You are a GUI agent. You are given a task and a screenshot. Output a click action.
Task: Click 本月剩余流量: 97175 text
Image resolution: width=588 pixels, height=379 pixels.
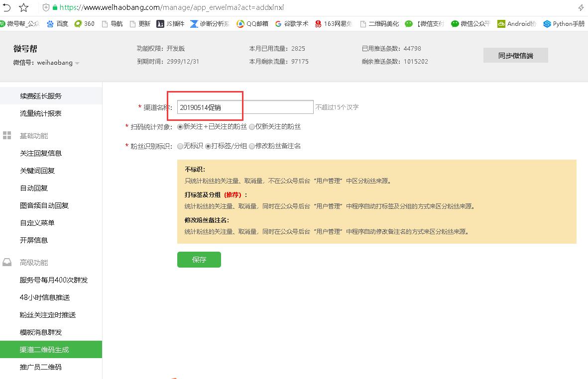[x=279, y=61]
